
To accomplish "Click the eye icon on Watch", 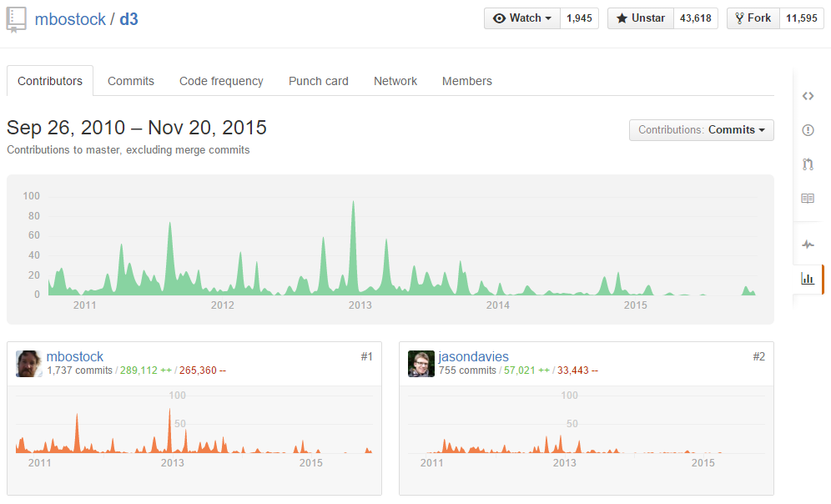I will pyautogui.click(x=499, y=18).
